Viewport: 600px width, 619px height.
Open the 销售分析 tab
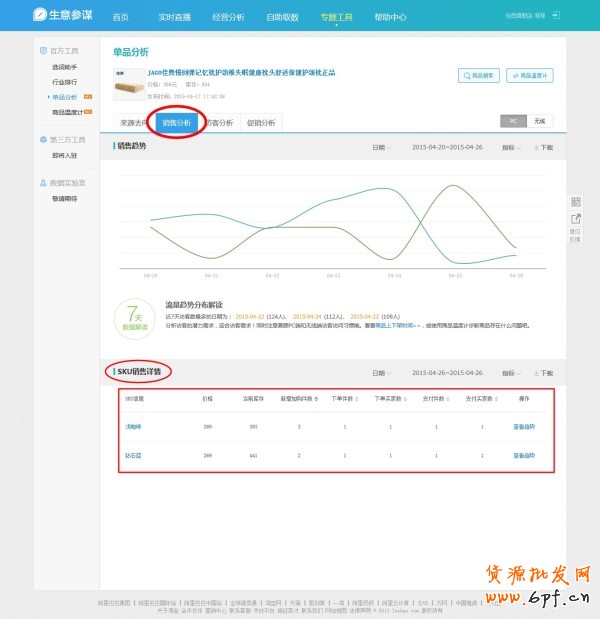click(x=176, y=123)
